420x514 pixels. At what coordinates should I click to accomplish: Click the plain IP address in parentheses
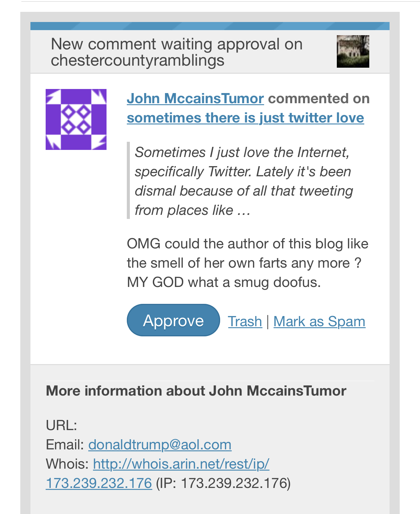235,483
